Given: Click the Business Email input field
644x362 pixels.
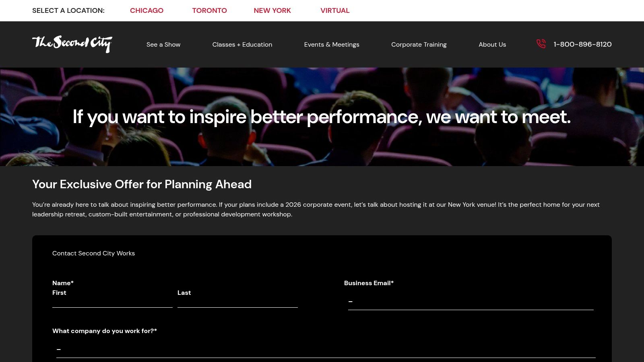Looking at the screenshot, I should [x=471, y=302].
